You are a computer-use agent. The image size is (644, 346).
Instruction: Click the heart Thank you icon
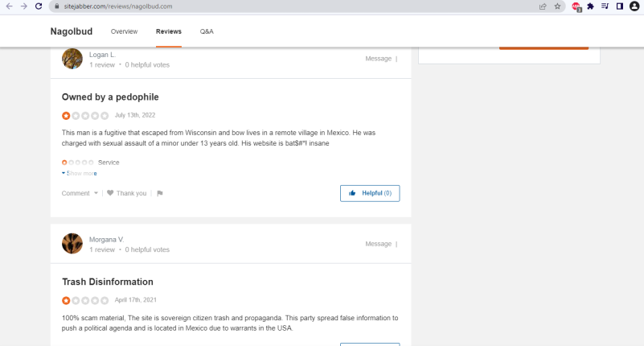[110, 193]
